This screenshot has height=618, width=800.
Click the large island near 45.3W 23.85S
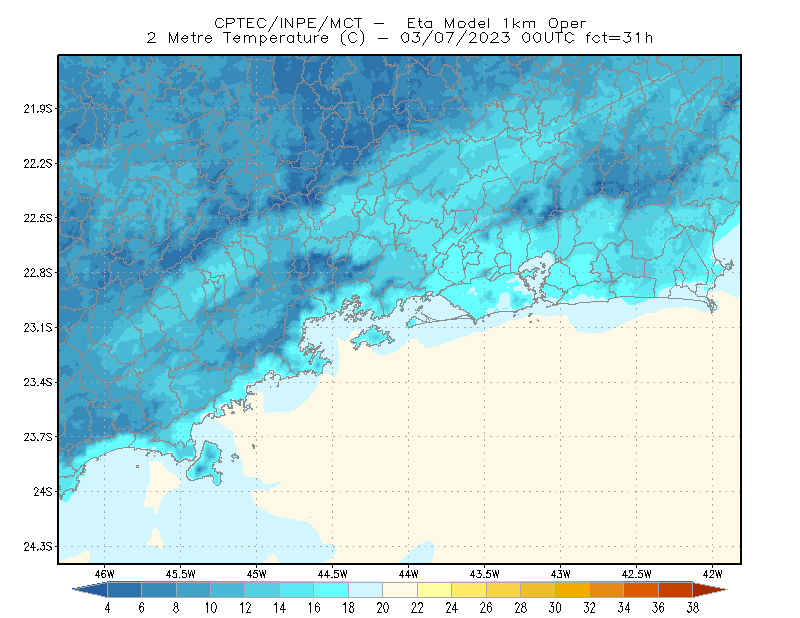[205, 463]
